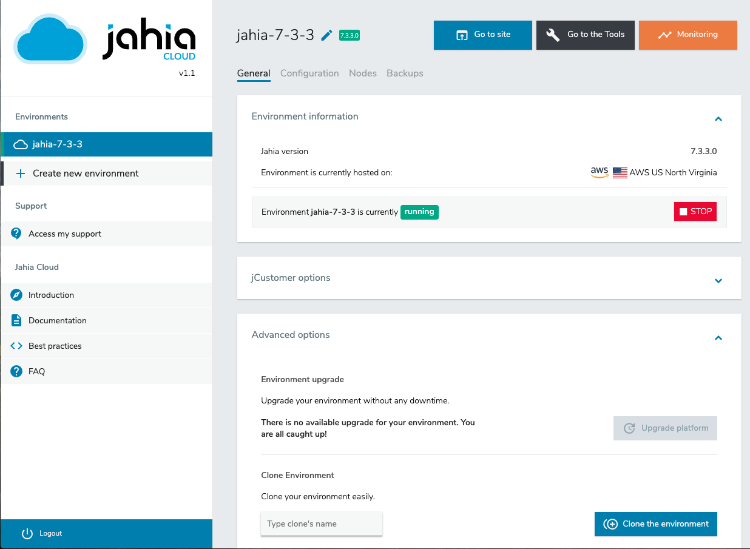
Task: Click the Logout button
Action: point(106,533)
